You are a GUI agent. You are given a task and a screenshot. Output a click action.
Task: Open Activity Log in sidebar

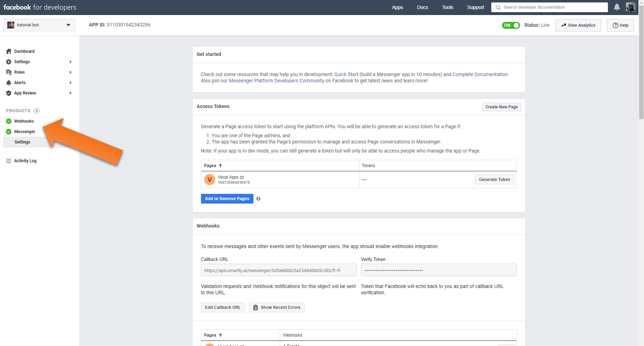point(25,161)
